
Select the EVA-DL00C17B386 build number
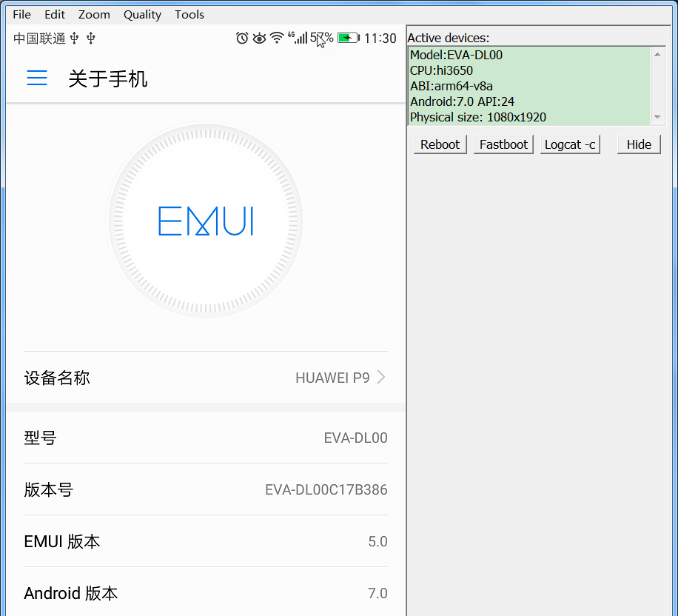pyautogui.click(x=326, y=489)
